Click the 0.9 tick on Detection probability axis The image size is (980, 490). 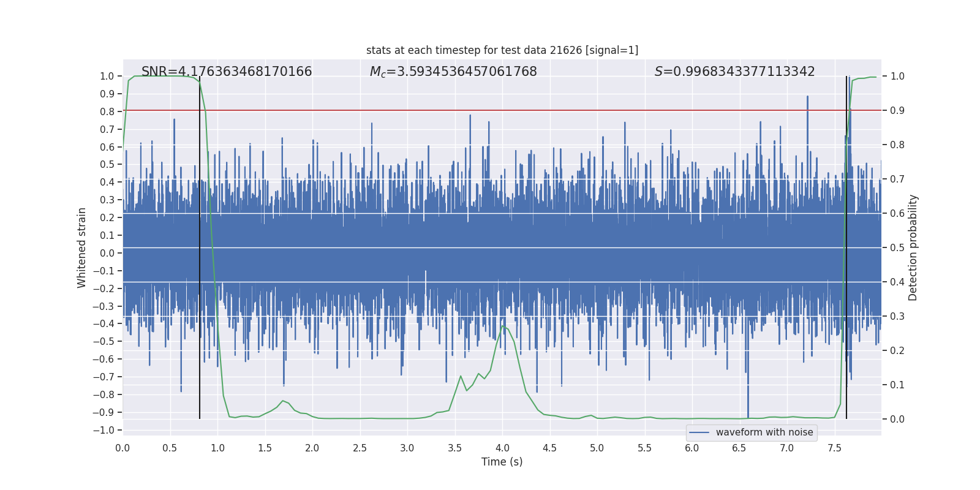897,111
